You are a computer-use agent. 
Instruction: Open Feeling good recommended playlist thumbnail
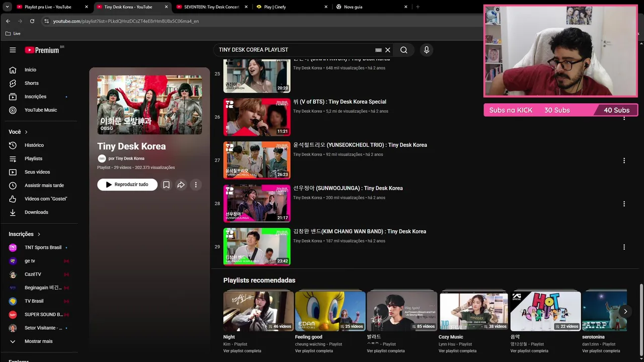point(330,311)
